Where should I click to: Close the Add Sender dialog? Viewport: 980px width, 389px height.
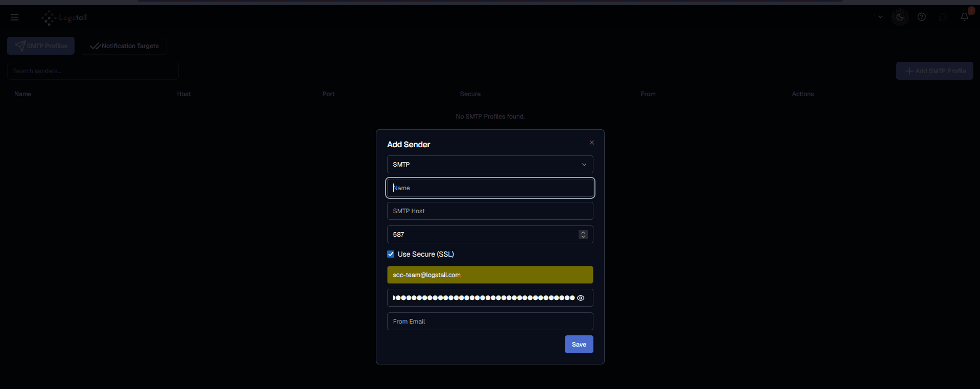point(592,143)
